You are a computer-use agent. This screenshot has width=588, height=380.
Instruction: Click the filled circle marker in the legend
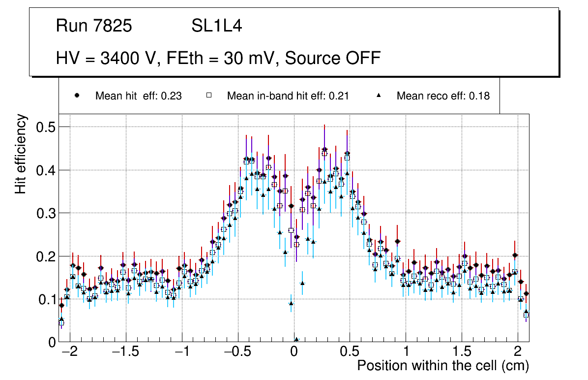point(77,95)
